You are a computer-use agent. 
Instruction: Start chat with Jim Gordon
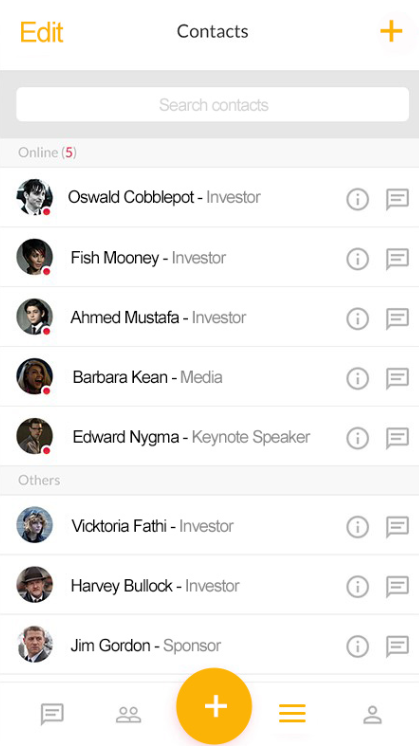397,647
